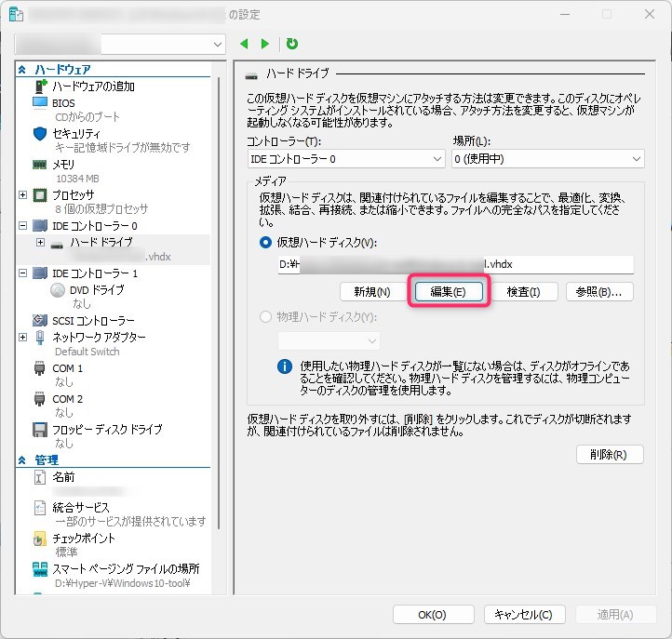Viewport: 672px width, 639px height.
Task: Open the フロッピー ディスク ドライブ entry
Action: pyautogui.click(x=106, y=429)
